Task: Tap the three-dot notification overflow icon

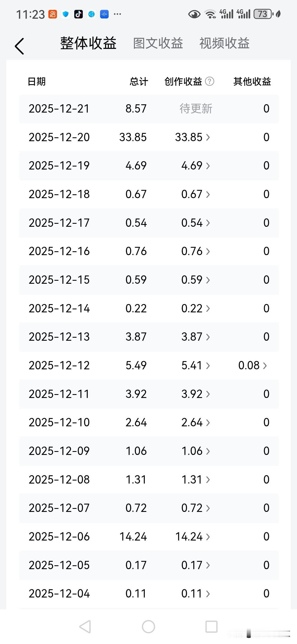Action: [x=117, y=14]
